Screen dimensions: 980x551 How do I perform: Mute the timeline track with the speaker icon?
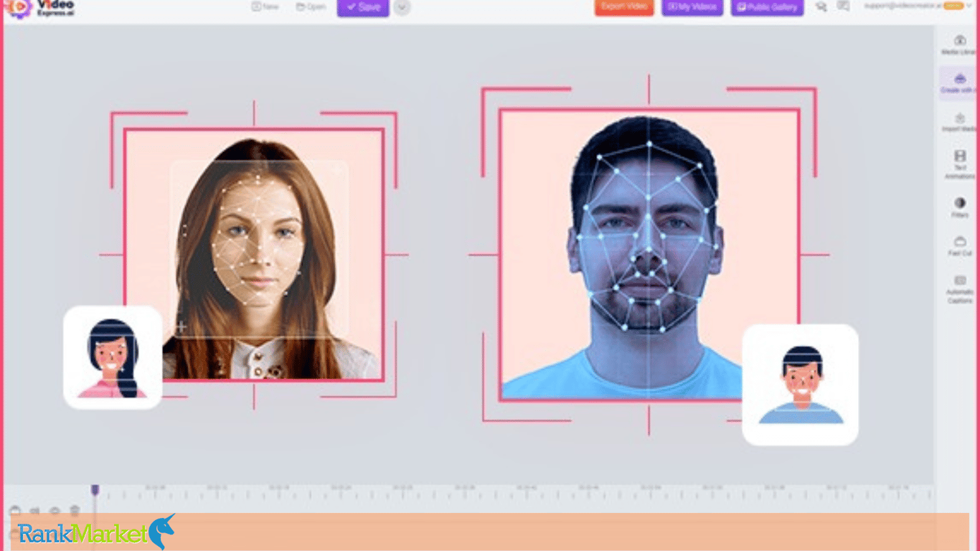click(35, 511)
